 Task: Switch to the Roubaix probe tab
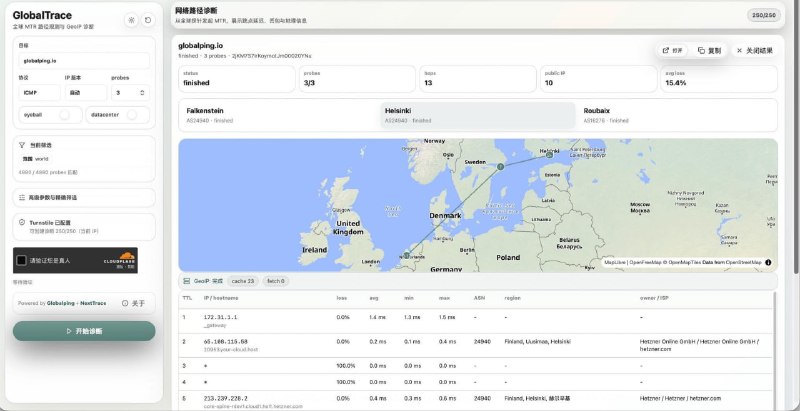click(677, 115)
